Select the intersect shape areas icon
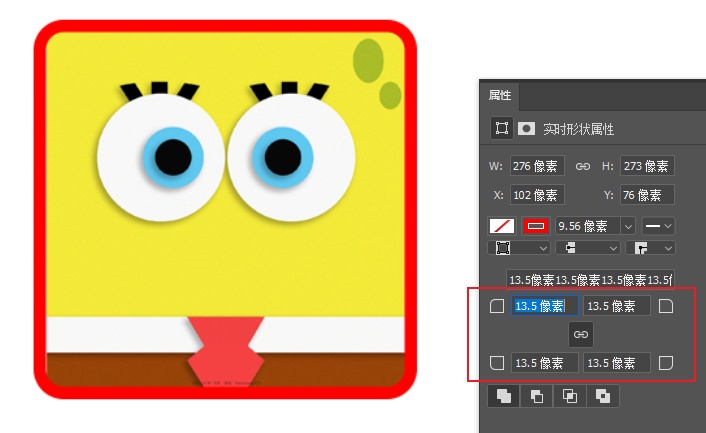 [x=570, y=396]
